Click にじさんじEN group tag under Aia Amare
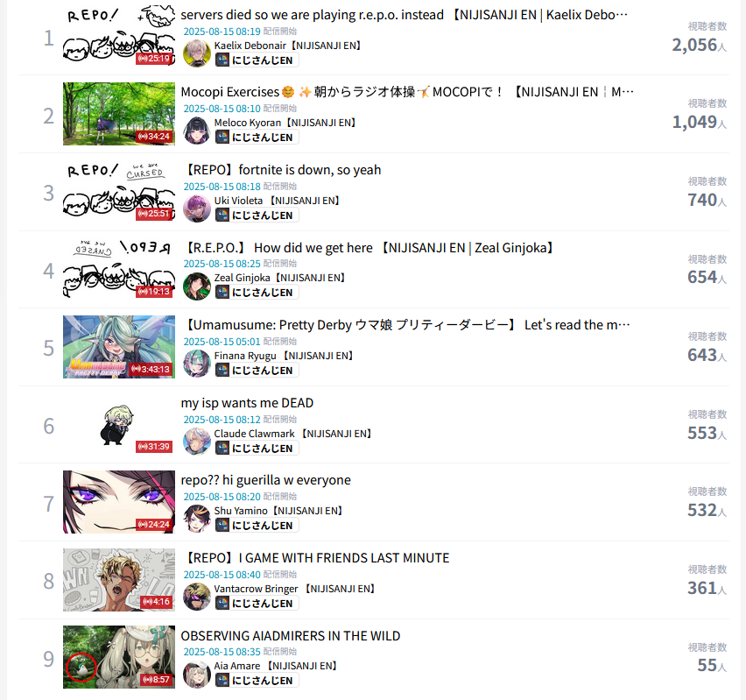The width and height of the screenshot is (746, 700). (x=257, y=681)
